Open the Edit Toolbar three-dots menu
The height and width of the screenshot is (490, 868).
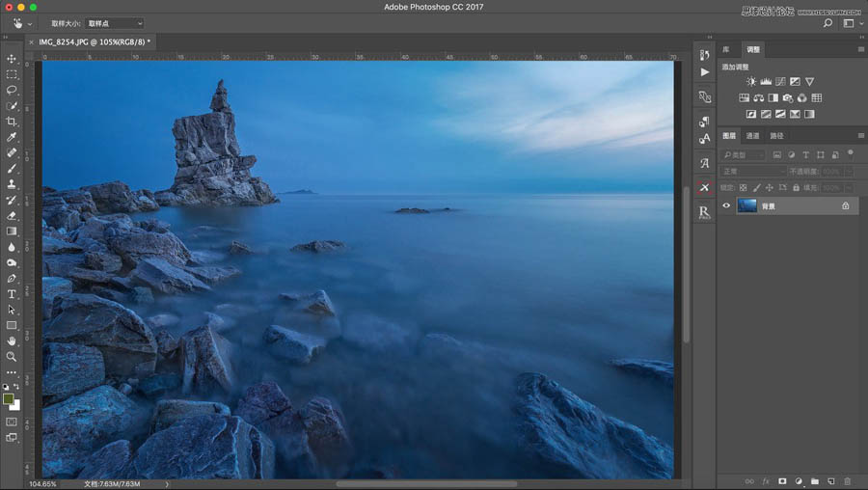[11, 372]
